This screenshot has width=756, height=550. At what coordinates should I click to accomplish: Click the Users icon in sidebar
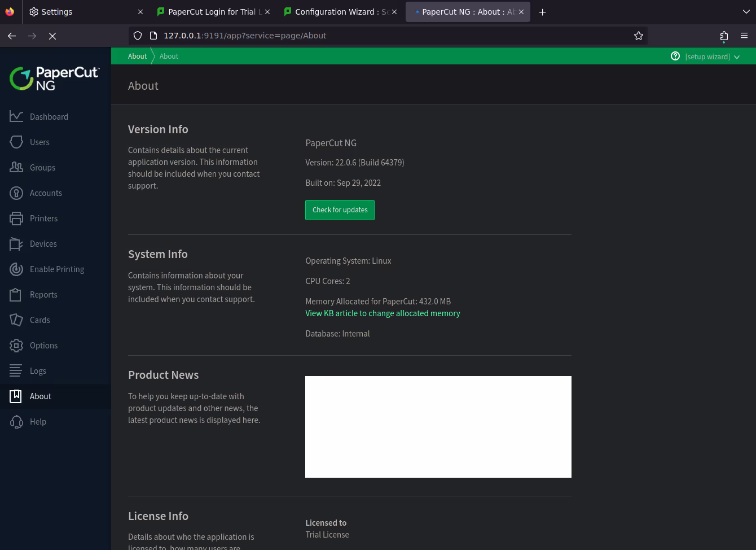(x=16, y=142)
